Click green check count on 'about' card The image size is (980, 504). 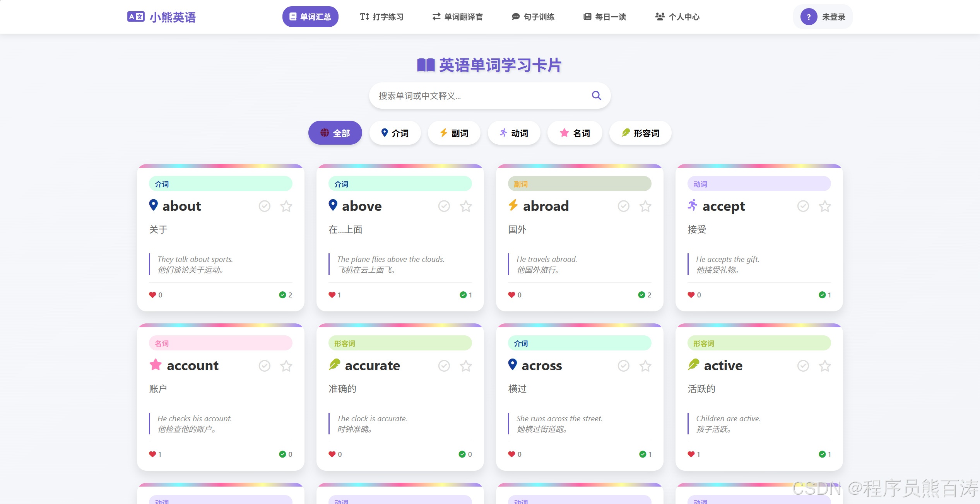tap(286, 295)
